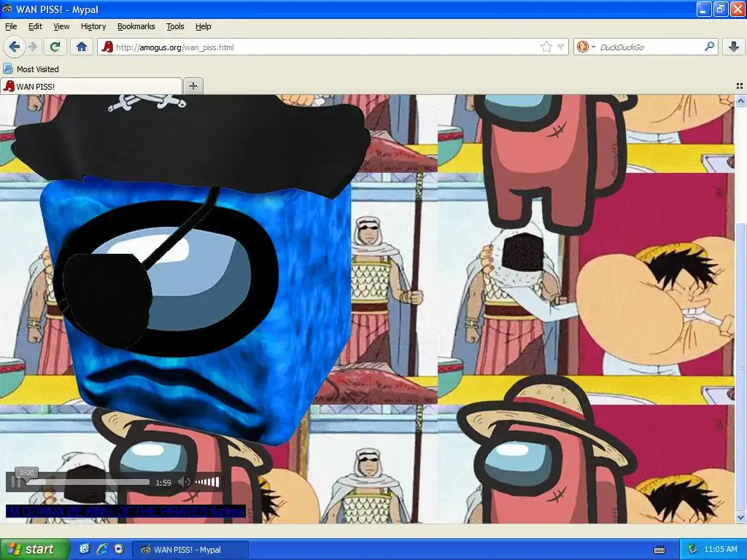
Task: Click the vertical scrollbar thumb
Action: (741, 366)
